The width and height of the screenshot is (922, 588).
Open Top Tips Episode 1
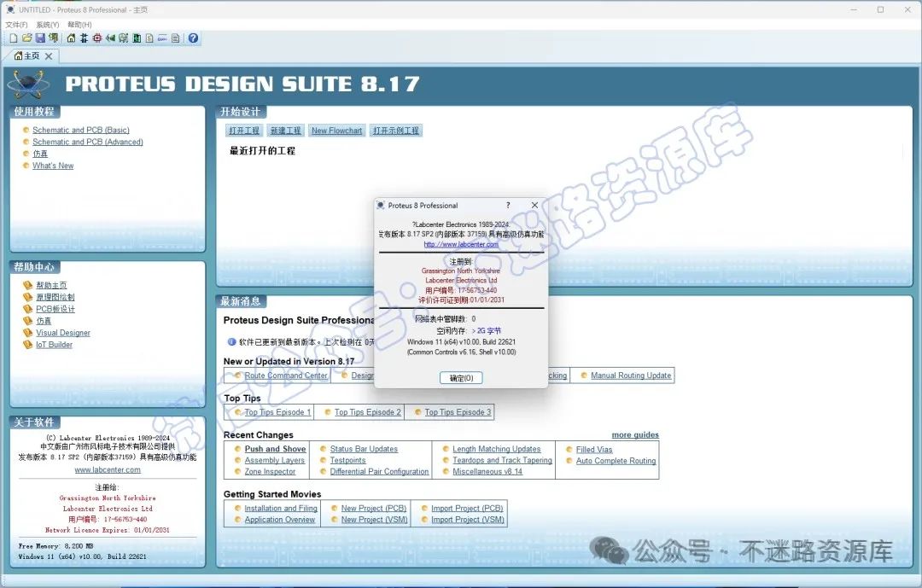pos(277,412)
